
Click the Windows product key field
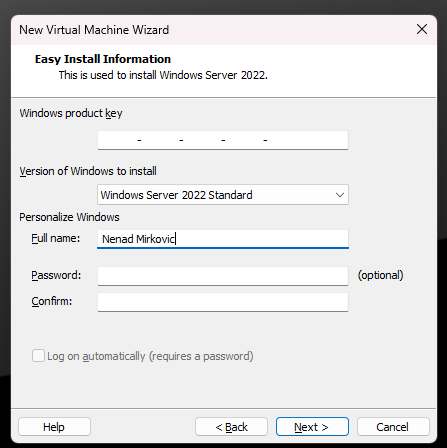pyautogui.click(x=223, y=140)
